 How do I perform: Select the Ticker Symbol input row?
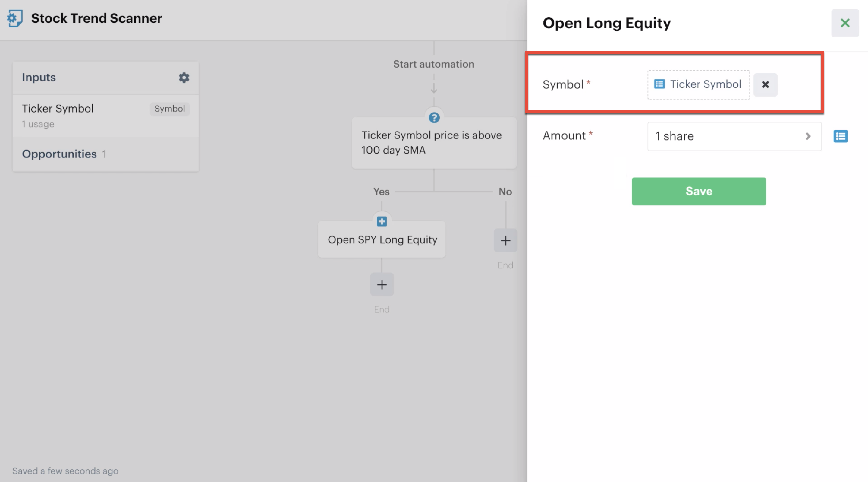click(106, 116)
